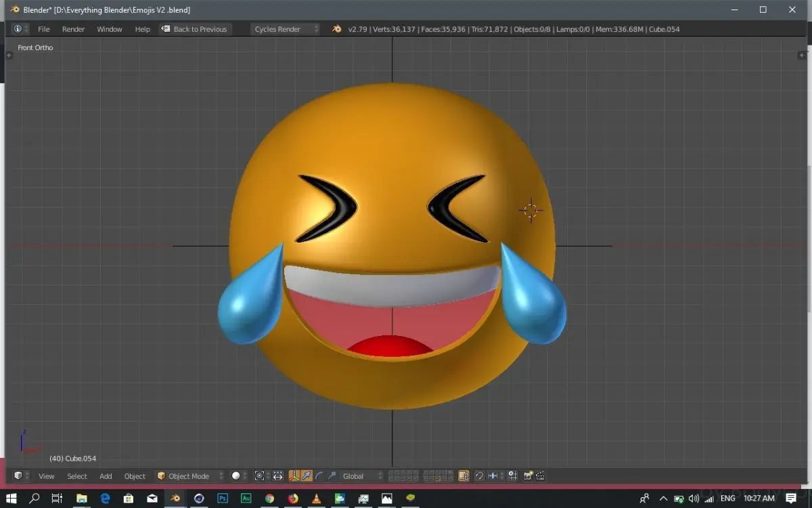Open the Object Mode dropdown
This screenshot has width=812, height=508.
189,476
